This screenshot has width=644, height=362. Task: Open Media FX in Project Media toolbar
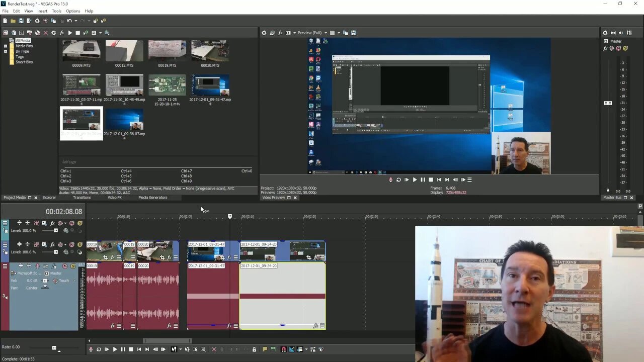tap(62, 33)
